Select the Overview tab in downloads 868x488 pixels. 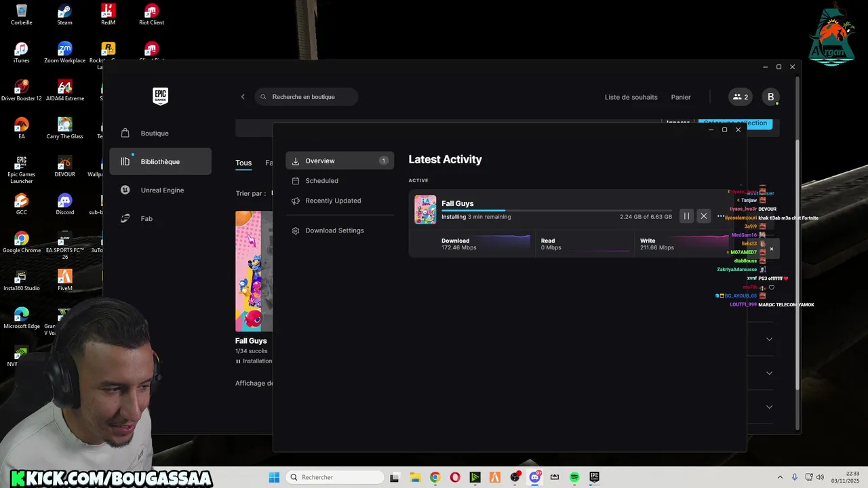(340, 161)
